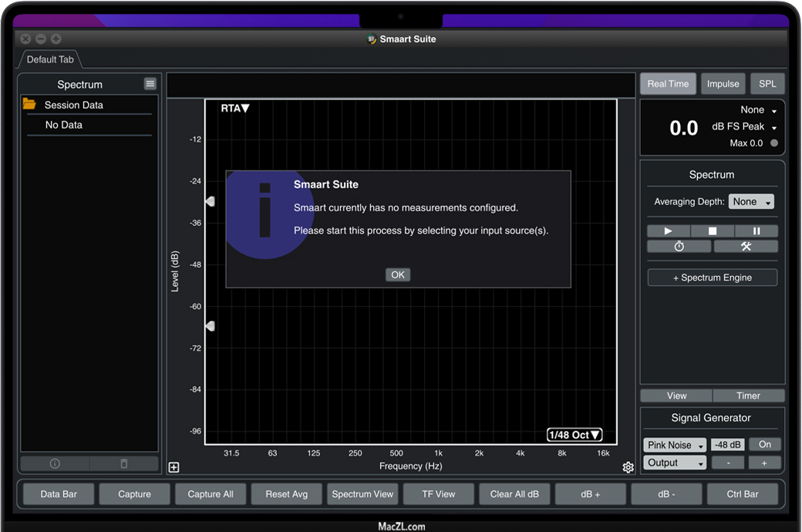Viewport: 802px width, 532px height.
Task: Click the stopwatch timer icon
Action: (x=679, y=247)
